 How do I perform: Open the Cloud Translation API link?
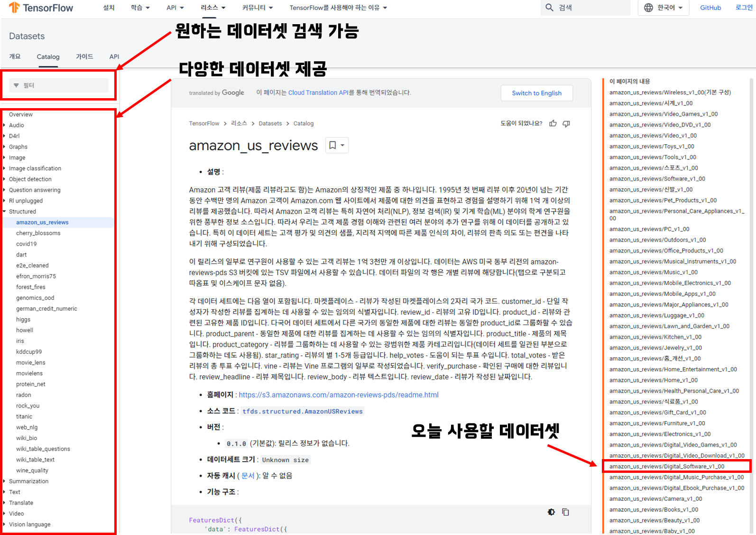[x=318, y=92]
